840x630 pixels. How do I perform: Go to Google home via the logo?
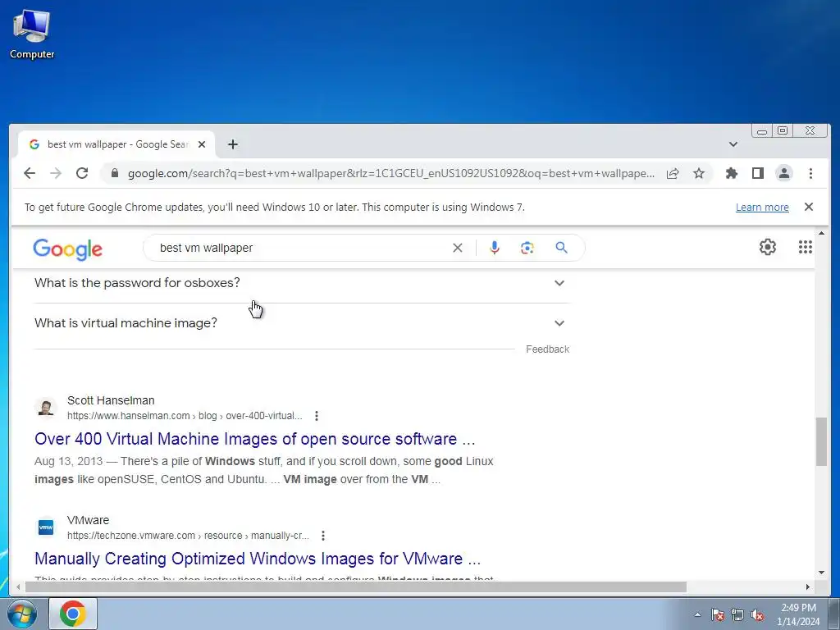tap(67, 249)
